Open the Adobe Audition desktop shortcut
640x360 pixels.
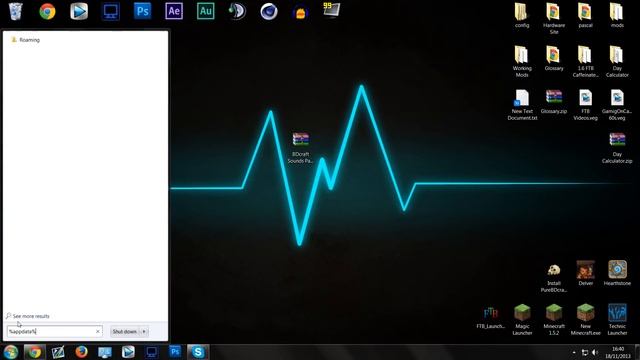(205, 11)
